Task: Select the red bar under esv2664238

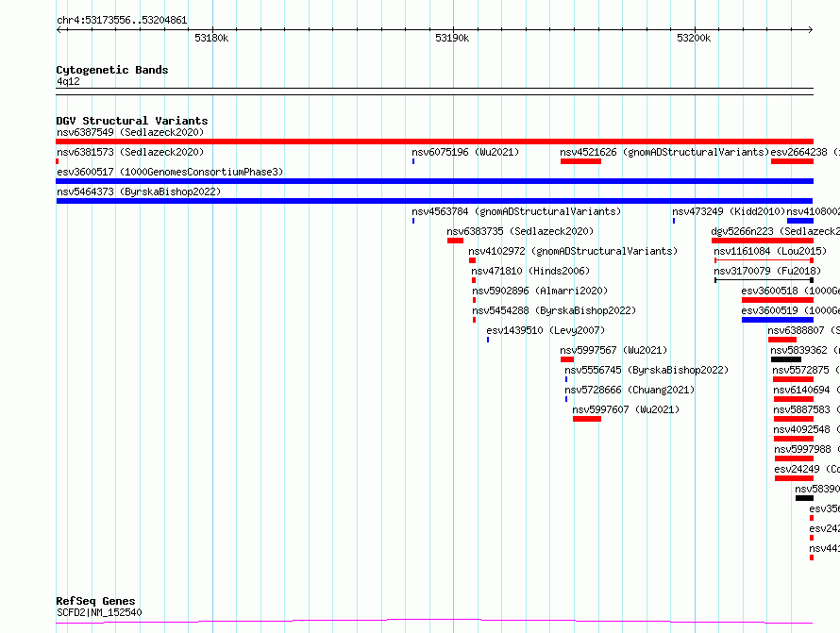Action: tap(792, 161)
